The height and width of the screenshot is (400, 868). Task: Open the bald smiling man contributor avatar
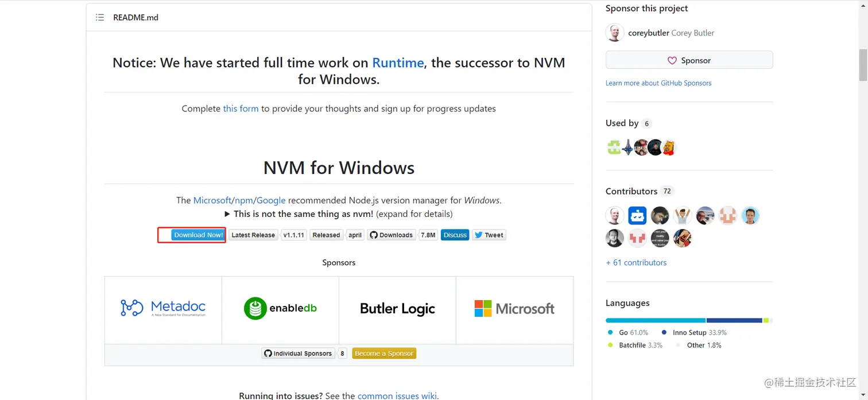click(615, 216)
